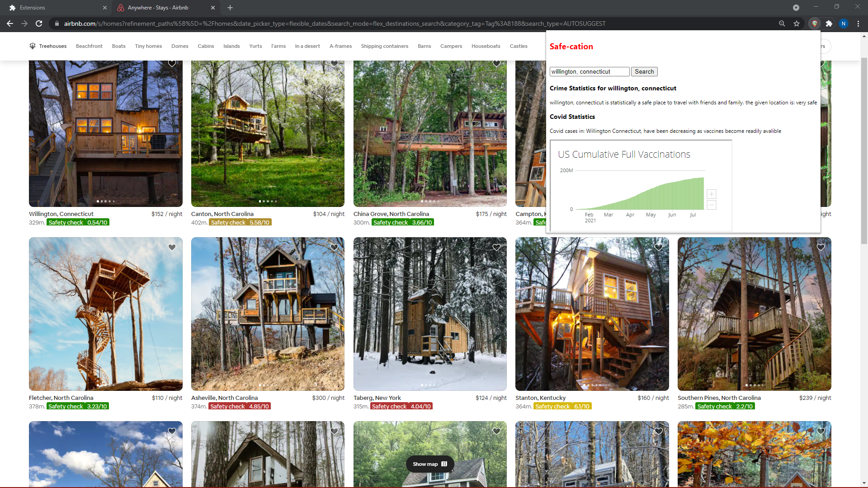Viewport: 868px width, 488px height.
Task: Open the Chrome three-dot menu
Action: (x=858, y=23)
